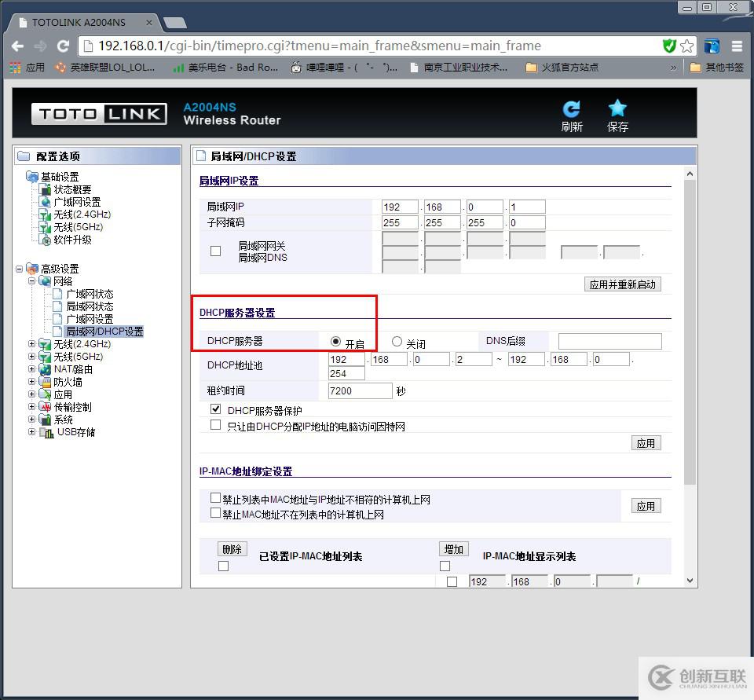The image size is (754, 700).
Task: Click the 防火墙 icon
Action: (x=45, y=382)
